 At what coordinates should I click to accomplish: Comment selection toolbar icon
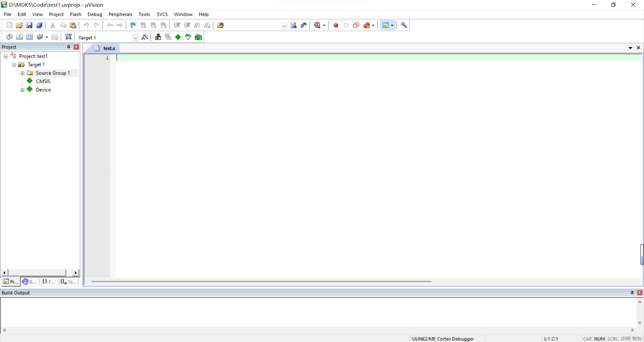[197, 25]
